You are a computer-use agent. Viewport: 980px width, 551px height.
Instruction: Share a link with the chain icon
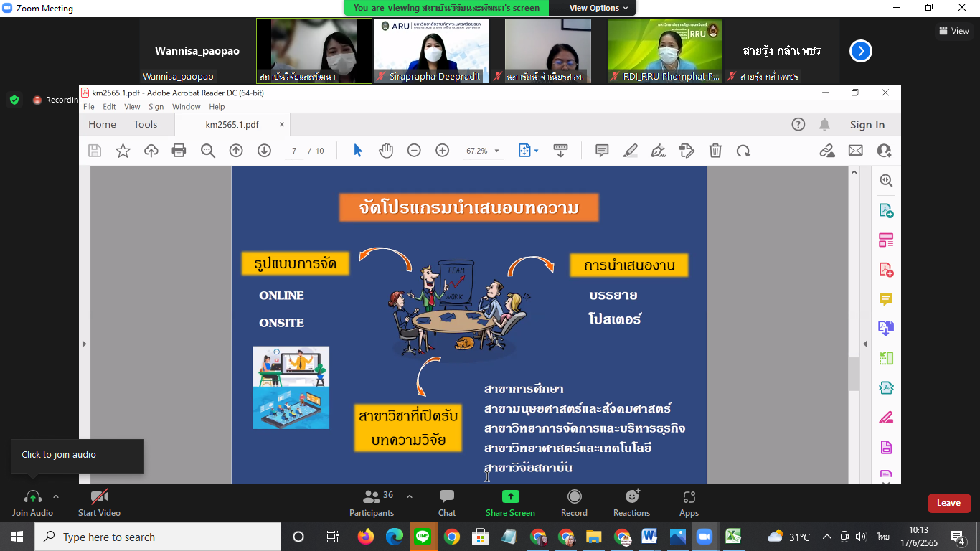click(x=827, y=151)
